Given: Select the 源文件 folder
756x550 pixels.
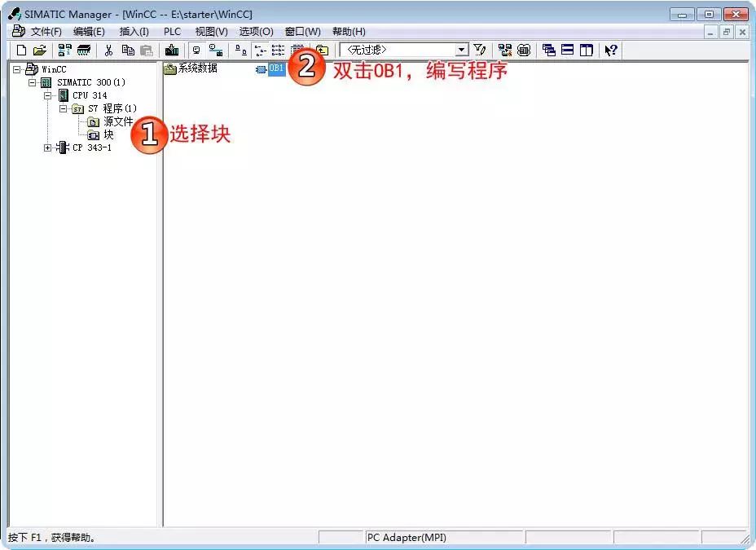Looking at the screenshot, I should point(118,121).
